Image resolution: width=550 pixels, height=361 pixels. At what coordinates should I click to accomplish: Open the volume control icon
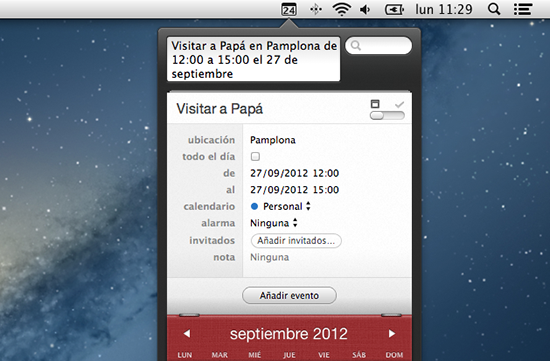click(365, 9)
